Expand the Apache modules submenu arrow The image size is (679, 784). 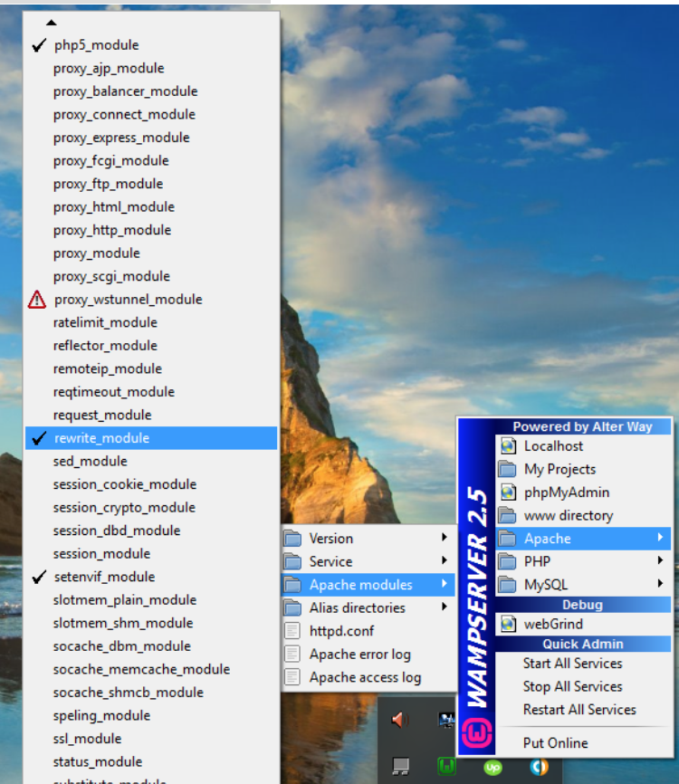(444, 584)
